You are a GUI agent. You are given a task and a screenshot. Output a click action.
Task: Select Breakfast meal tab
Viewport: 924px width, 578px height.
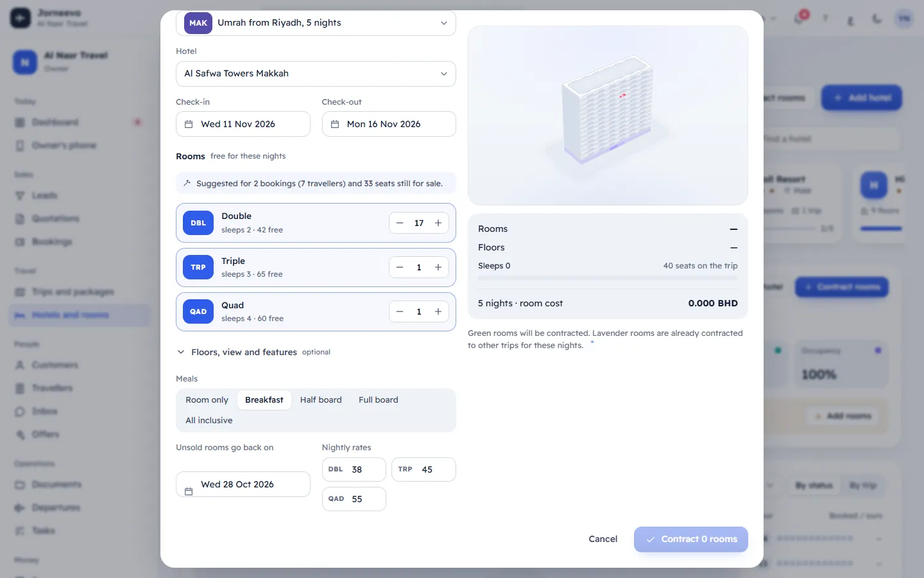[x=264, y=399]
